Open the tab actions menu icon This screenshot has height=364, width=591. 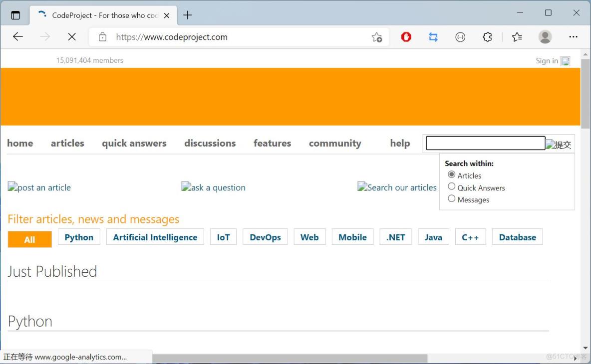pyautogui.click(x=15, y=15)
